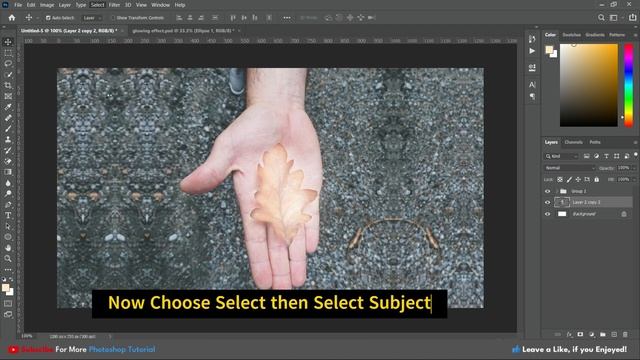Toggle lock all padlock in Layers

coord(596,180)
